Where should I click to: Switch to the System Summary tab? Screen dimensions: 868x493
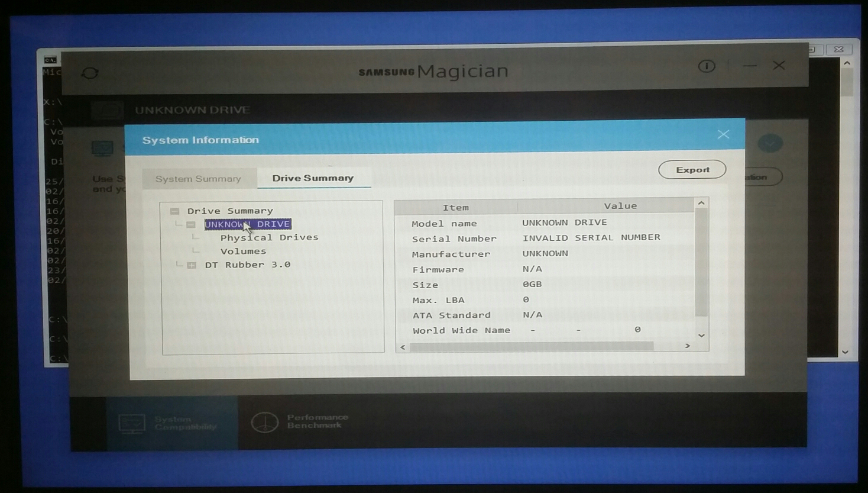click(x=198, y=179)
